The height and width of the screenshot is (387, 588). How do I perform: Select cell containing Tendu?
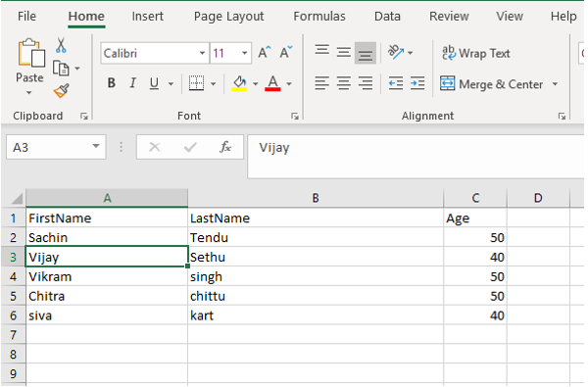pos(316,237)
